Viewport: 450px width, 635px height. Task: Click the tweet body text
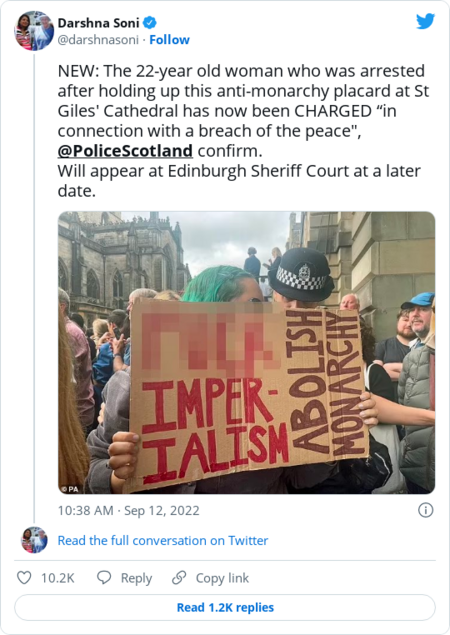(243, 130)
